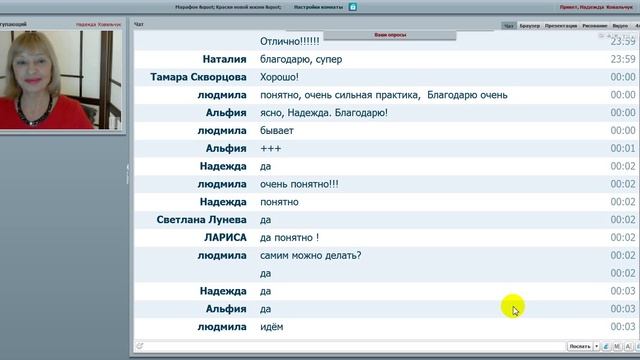This screenshot has height=360, width=640.
Task: Select людмила's message 'очень понятно!!!'
Action: 299,184
